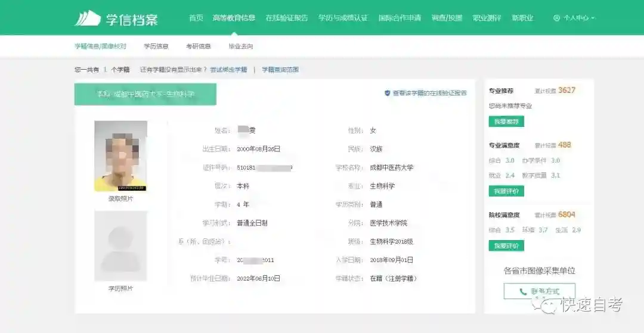Click the user avatar icon beside 个人中心
This screenshot has width=644, height=333.
point(556,18)
